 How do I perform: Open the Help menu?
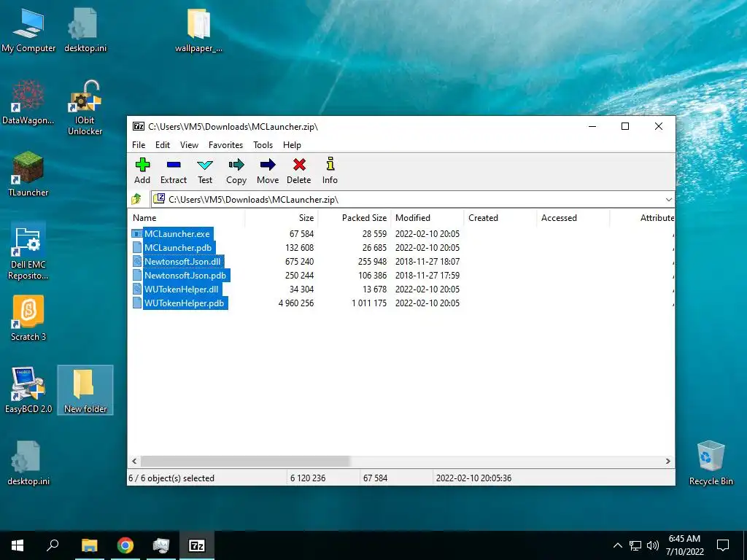click(x=292, y=145)
